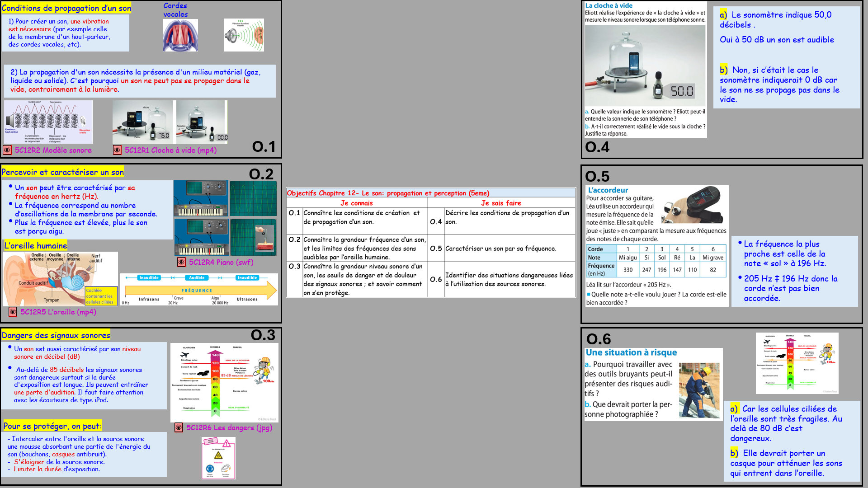868x488 pixels.
Task: Select the guitar tuner photo in L'accordeur
Action: point(693,206)
